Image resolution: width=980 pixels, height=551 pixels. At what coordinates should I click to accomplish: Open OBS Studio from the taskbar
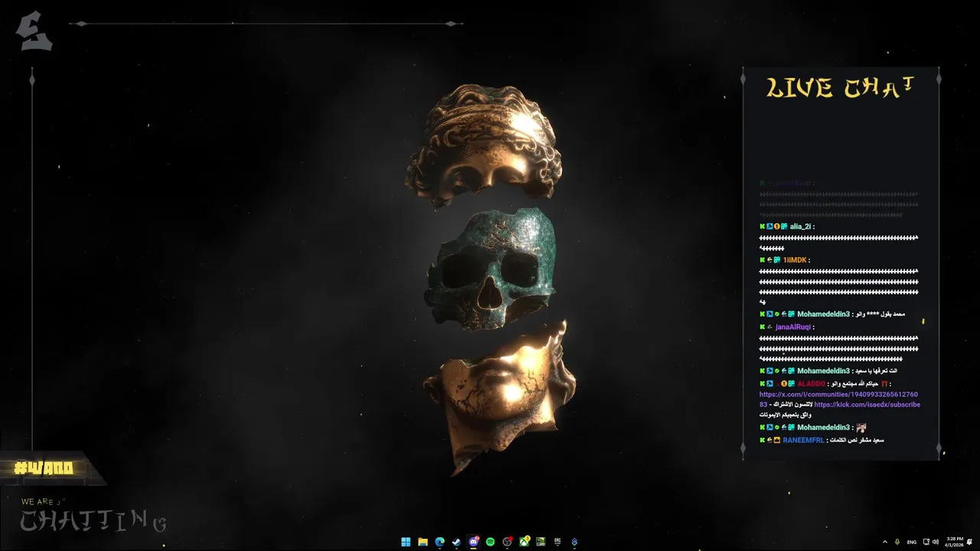507,542
